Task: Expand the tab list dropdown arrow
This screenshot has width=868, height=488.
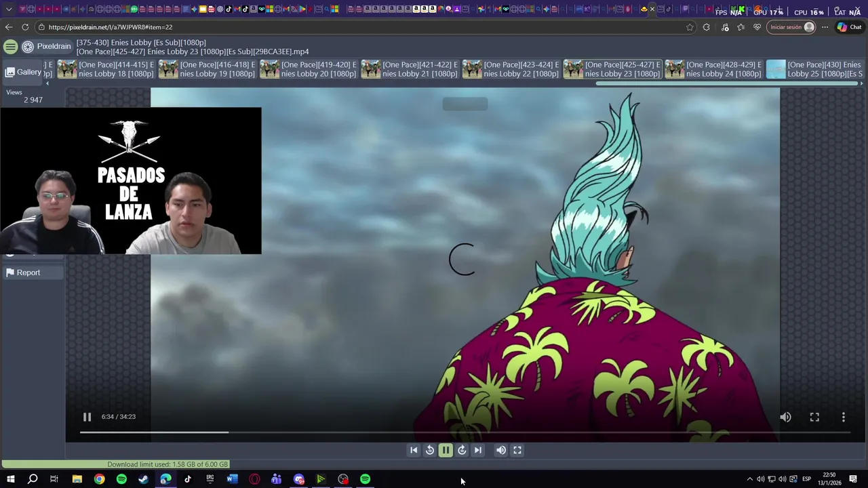Action: tap(9, 9)
